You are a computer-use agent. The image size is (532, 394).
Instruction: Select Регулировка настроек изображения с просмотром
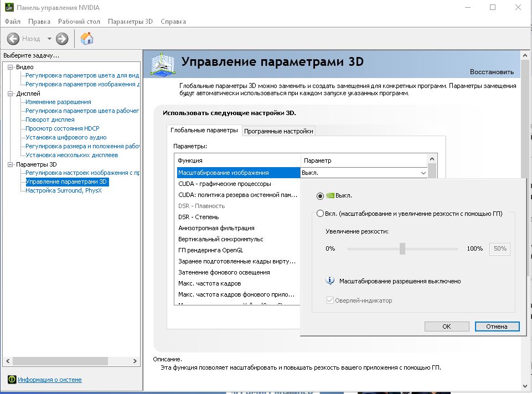82,173
